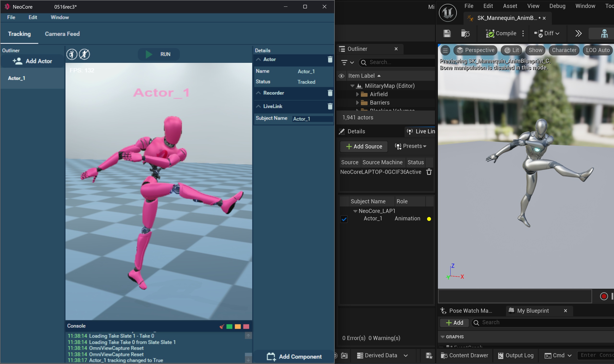
Task: Delete the LiveLink component with its trash icon
Action: tap(330, 106)
